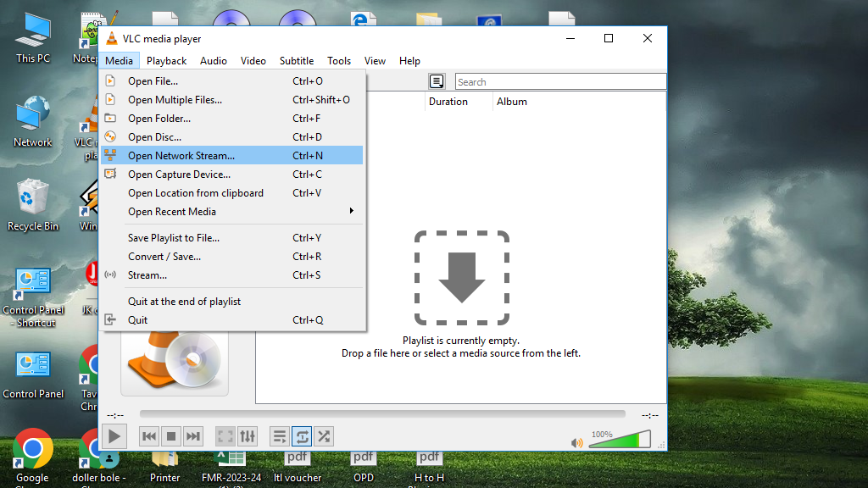Viewport: 868px width, 488px height.
Task: Toggle random shuffle playback
Action: 324,436
